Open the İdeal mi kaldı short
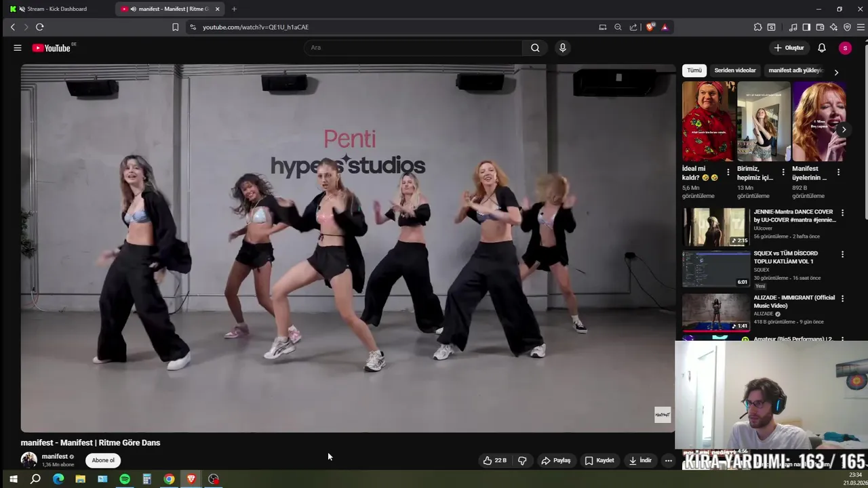The image size is (868, 488). (x=708, y=122)
